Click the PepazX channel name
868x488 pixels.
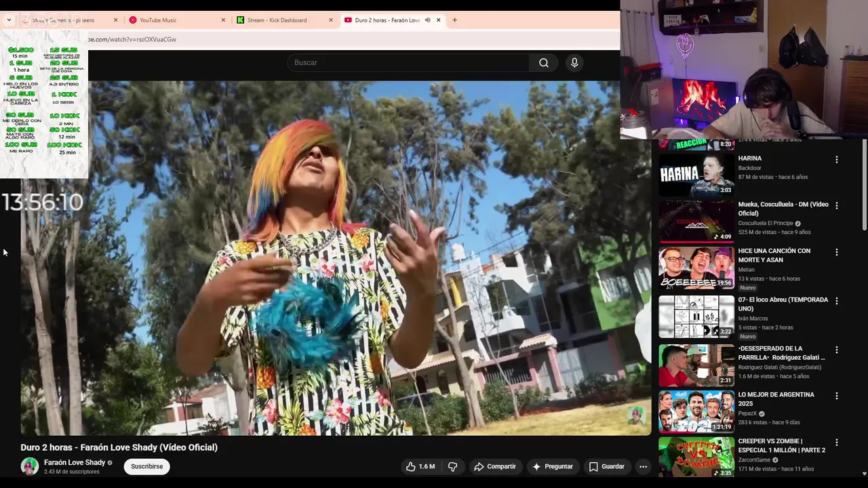tap(747, 413)
